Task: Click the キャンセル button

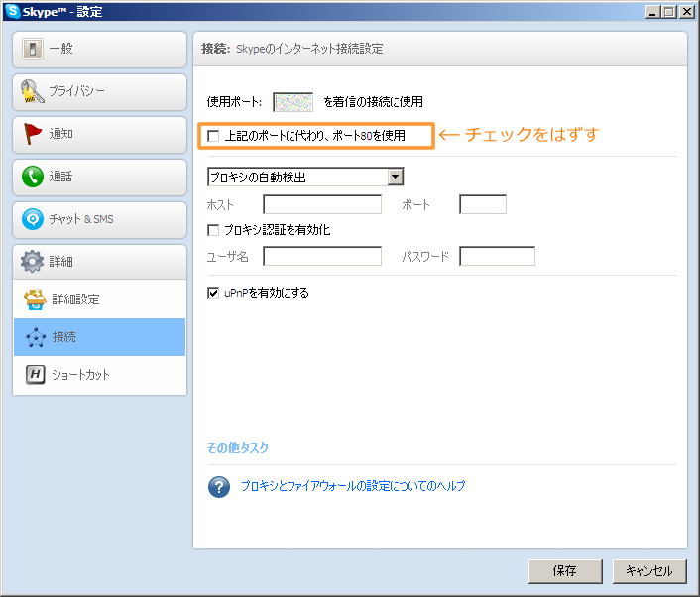Action: tap(649, 571)
